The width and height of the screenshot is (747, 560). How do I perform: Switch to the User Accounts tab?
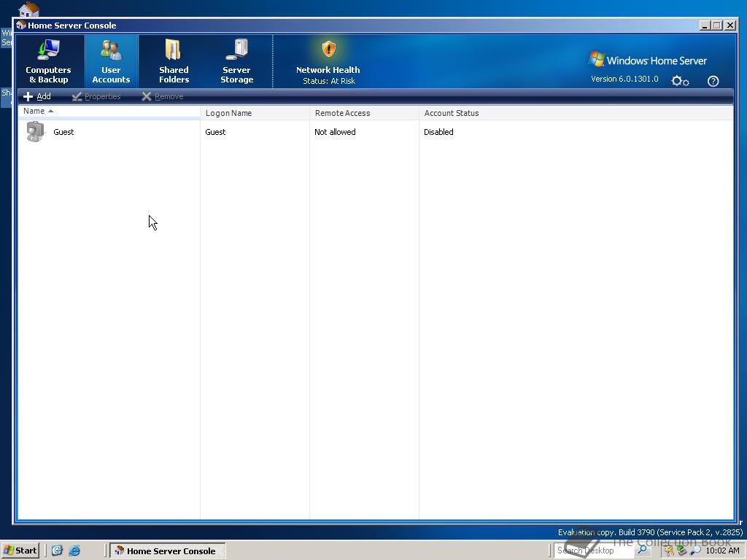pyautogui.click(x=111, y=61)
